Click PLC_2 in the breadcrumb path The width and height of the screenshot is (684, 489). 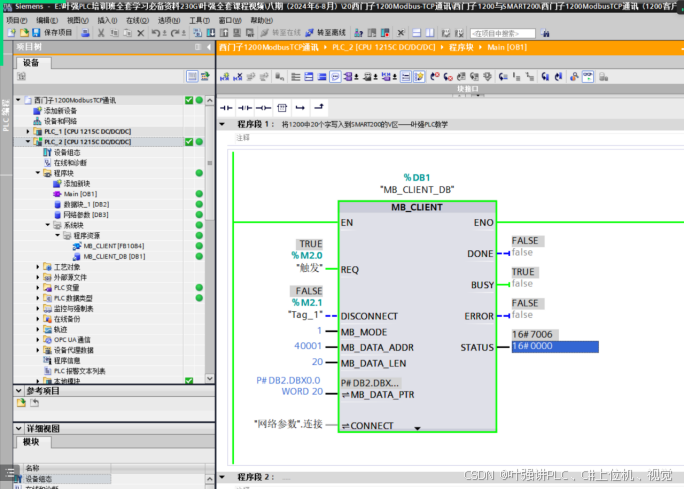click(384, 47)
